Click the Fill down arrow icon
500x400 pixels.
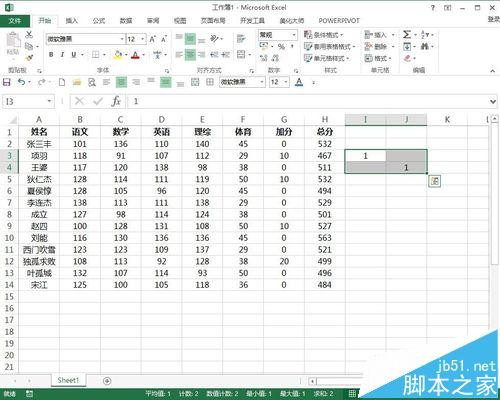(407, 46)
